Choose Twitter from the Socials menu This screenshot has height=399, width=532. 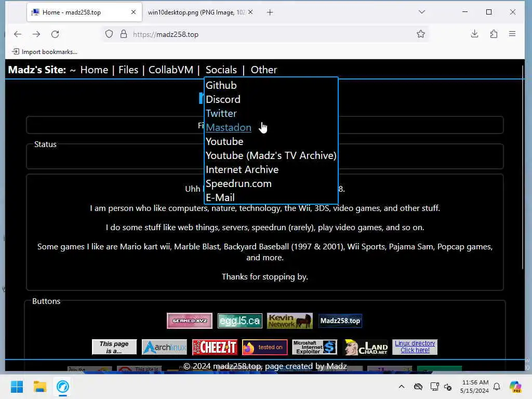tap(221, 113)
